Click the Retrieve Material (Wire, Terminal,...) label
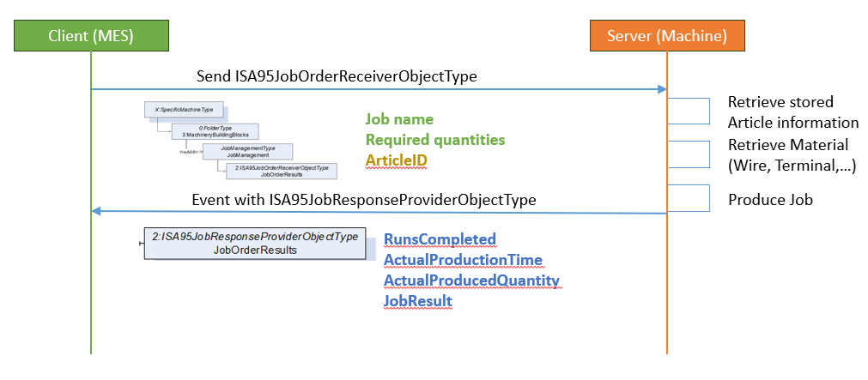The image size is (868, 380). coord(792,155)
